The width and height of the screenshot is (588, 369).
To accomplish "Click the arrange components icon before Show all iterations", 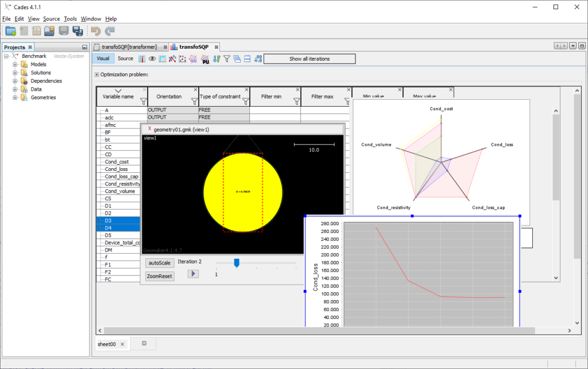I will click(258, 59).
